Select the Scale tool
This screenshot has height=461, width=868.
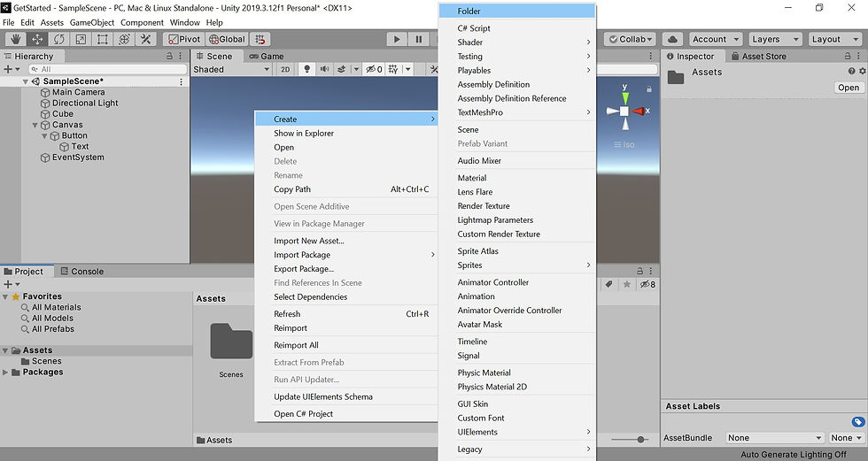(x=81, y=39)
